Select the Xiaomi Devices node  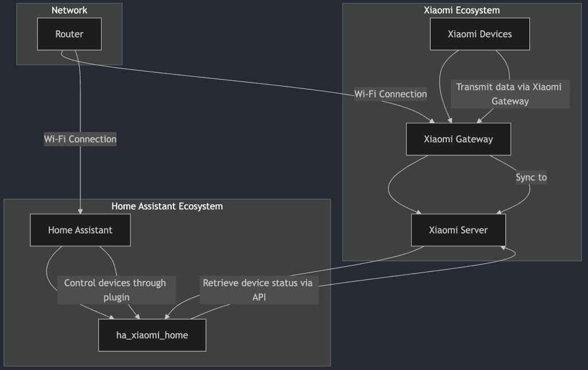click(x=479, y=34)
